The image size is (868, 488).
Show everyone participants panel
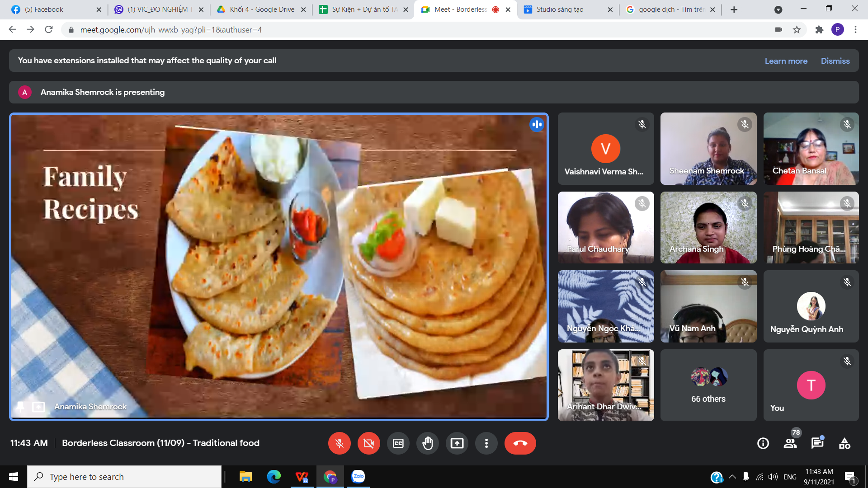[790, 443]
